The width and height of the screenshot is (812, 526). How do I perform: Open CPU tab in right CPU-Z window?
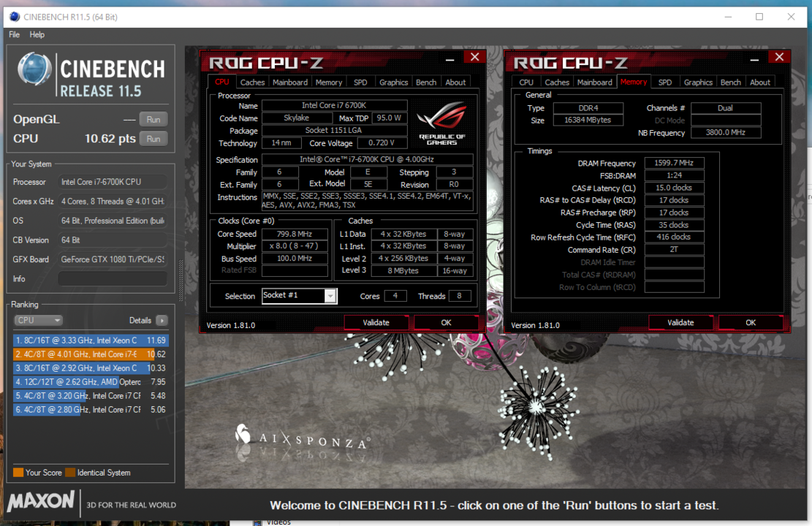coord(526,83)
